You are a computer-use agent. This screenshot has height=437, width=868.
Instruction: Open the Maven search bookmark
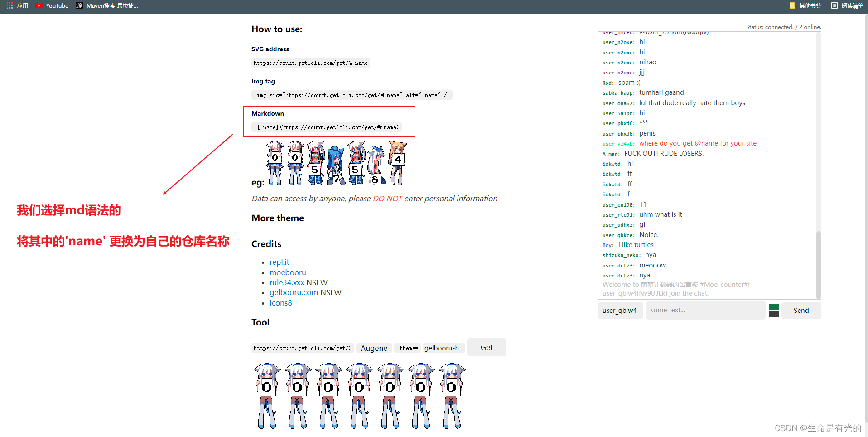coord(107,5)
